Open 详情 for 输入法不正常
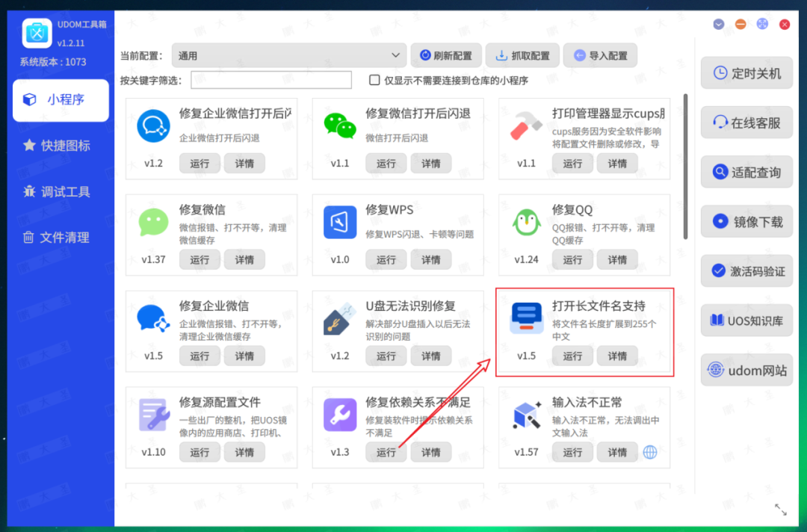The width and height of the screenshot is (807, 532). click(x=617, y=452)
